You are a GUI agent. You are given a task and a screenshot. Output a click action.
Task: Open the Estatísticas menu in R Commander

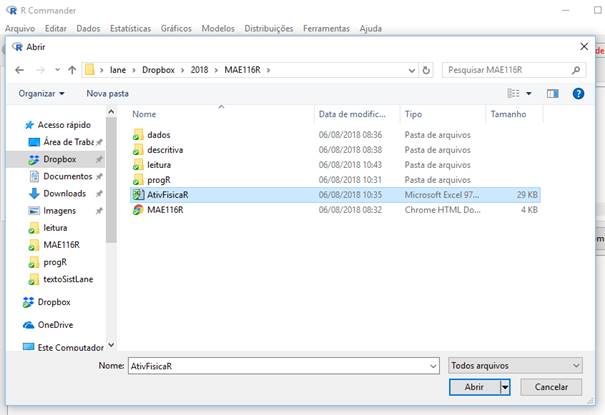(130, 29)
